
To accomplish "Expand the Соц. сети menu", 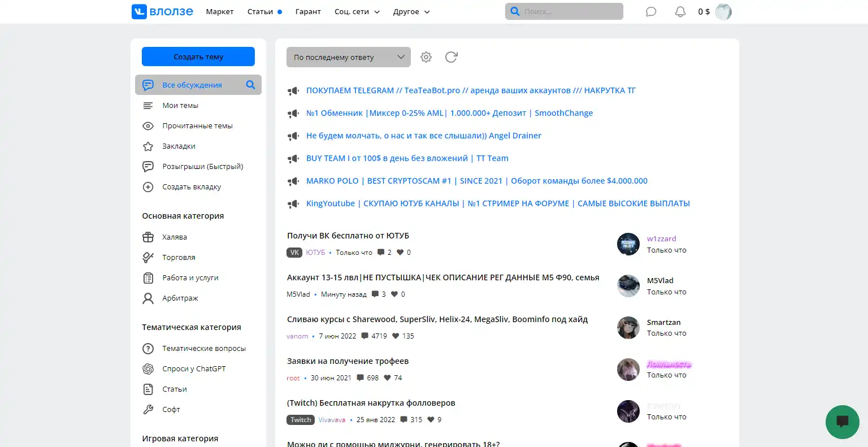I will coord(357,12).
